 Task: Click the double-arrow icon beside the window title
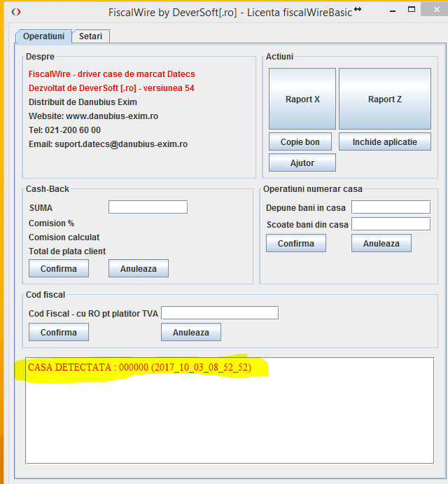pos(358,10)
